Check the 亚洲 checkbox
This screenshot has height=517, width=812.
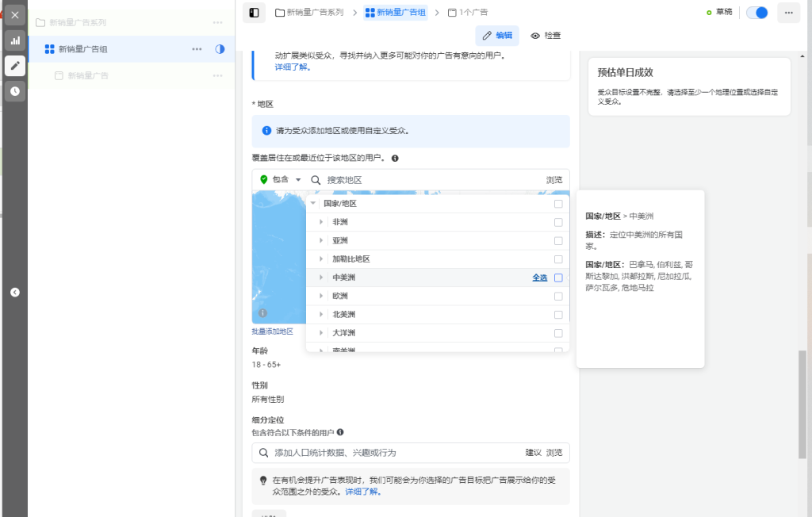click(x=558, y=241)
